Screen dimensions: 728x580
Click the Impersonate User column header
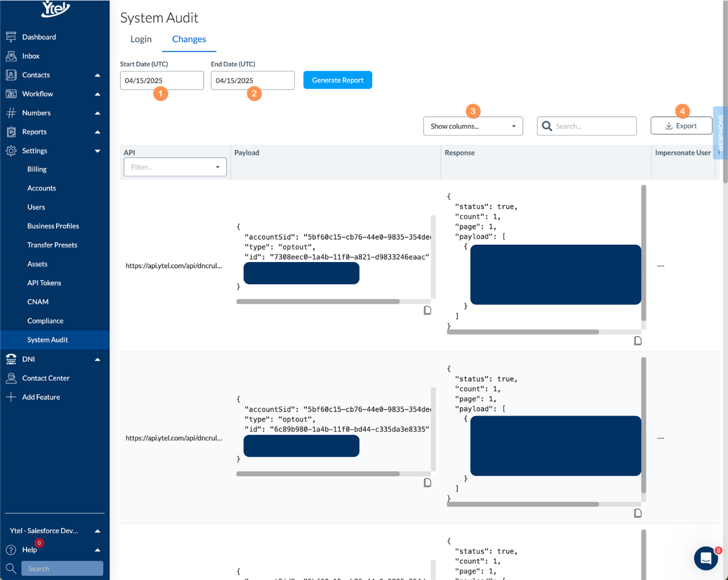click(x=683, y=153)
